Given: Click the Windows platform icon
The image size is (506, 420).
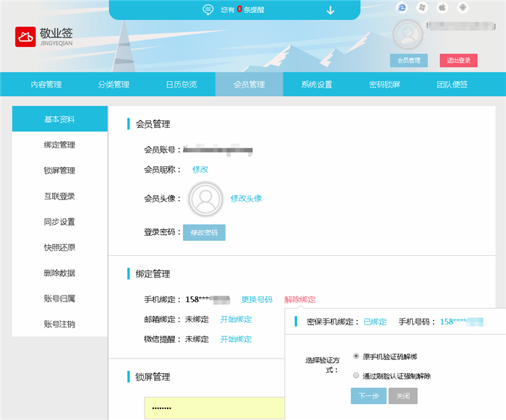Looking at the screenshot, I should pos(422,7).
